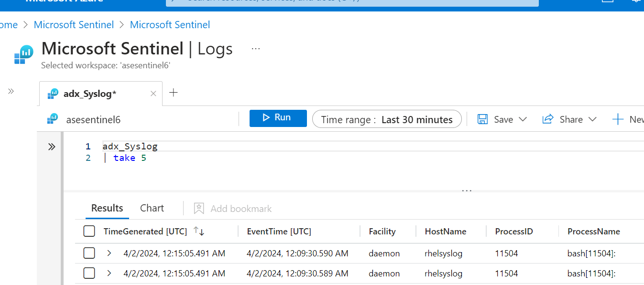Check the row with EventTime 12:09:30.590 AM
Viewport: 644px width, 285px height.
89,253
